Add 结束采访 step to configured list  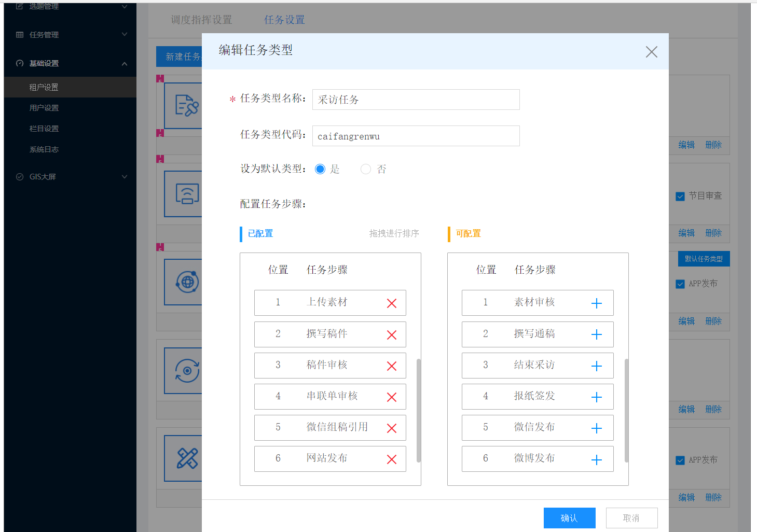597,366
